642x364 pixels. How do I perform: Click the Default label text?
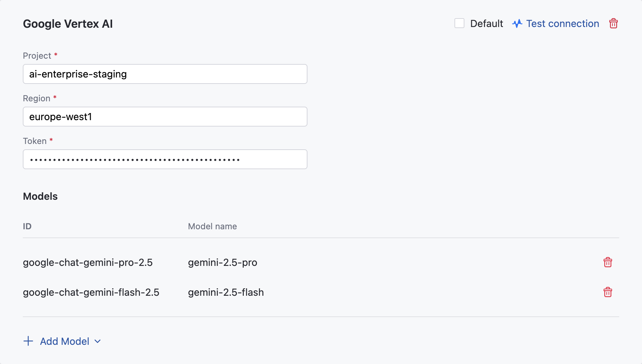tap(486, 23)
